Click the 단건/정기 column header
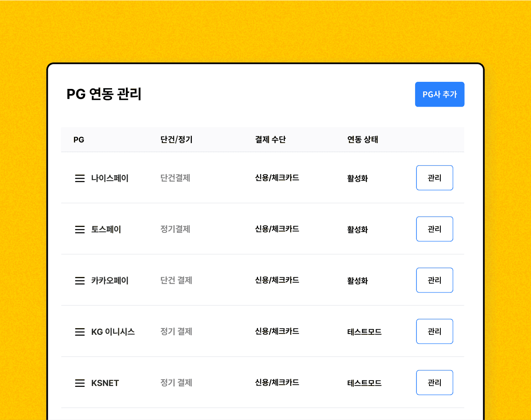Image resolution: width=531 pixels, height=420 pixels. pos(176,139)
